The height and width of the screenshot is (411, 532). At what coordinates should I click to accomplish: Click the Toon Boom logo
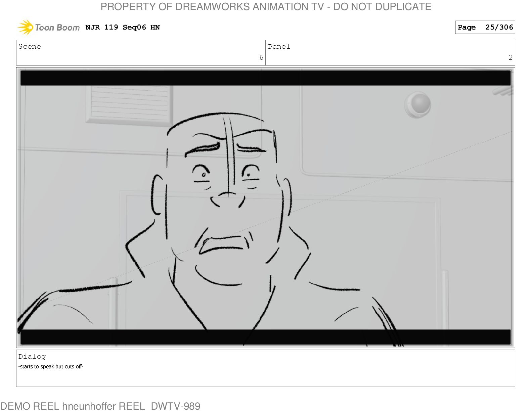click(49, 27)
